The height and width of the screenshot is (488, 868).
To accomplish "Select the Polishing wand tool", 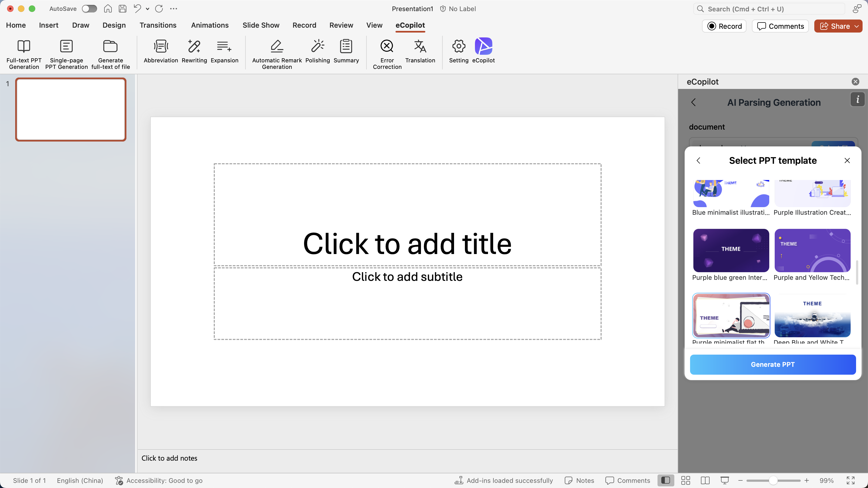I will click(x=317, y=46).
